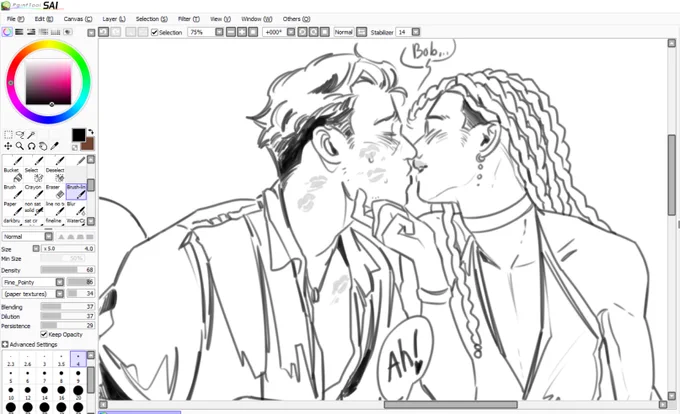The height and width of the screenshot is (414, 680).
Task: Choose the Select pen tool
Action: 33,175
